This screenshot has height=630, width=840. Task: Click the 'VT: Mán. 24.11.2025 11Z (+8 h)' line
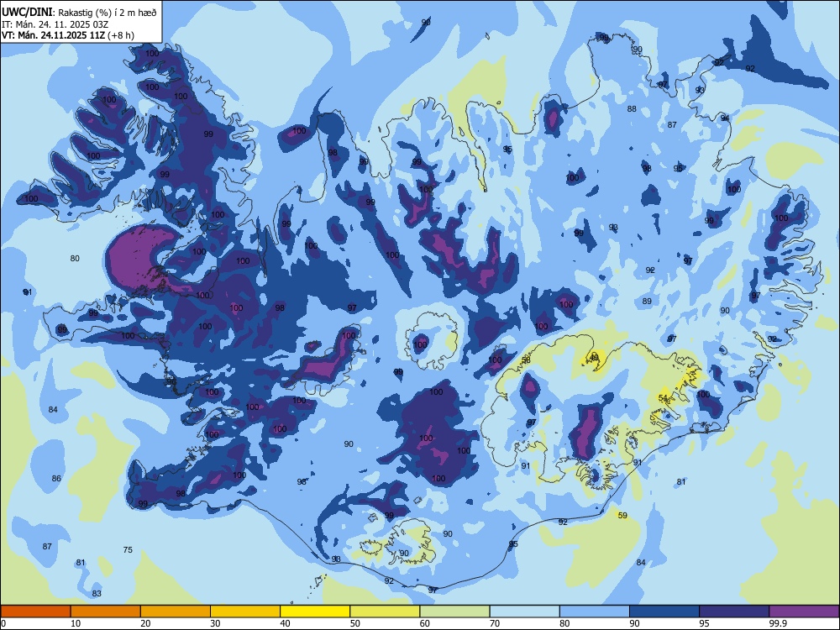[68, 35]
